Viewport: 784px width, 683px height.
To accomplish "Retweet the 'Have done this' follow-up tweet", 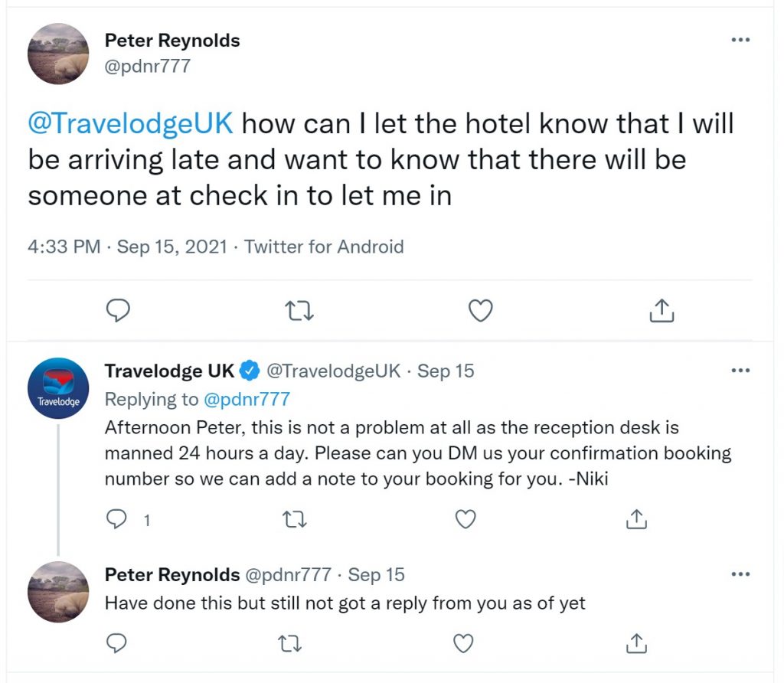I will click(289, 643).
